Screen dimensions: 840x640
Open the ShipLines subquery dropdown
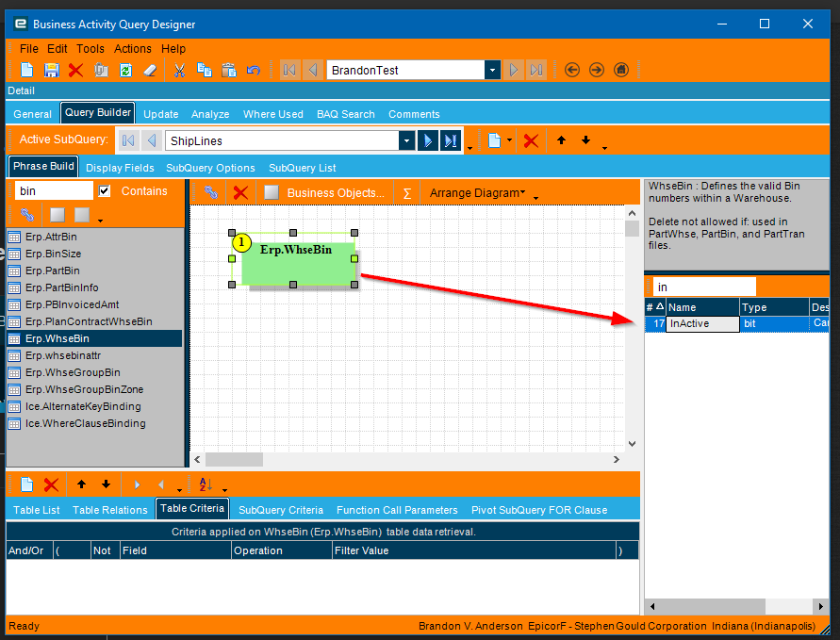[x=406, y=140]
